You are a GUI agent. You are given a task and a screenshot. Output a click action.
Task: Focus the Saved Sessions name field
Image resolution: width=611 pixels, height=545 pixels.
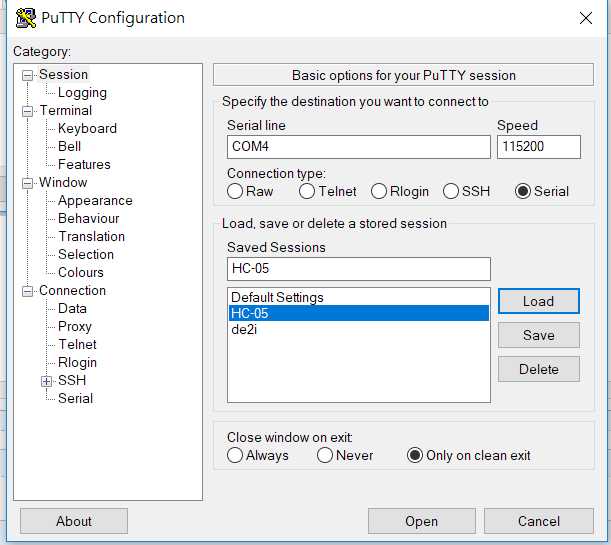[358, 269]
